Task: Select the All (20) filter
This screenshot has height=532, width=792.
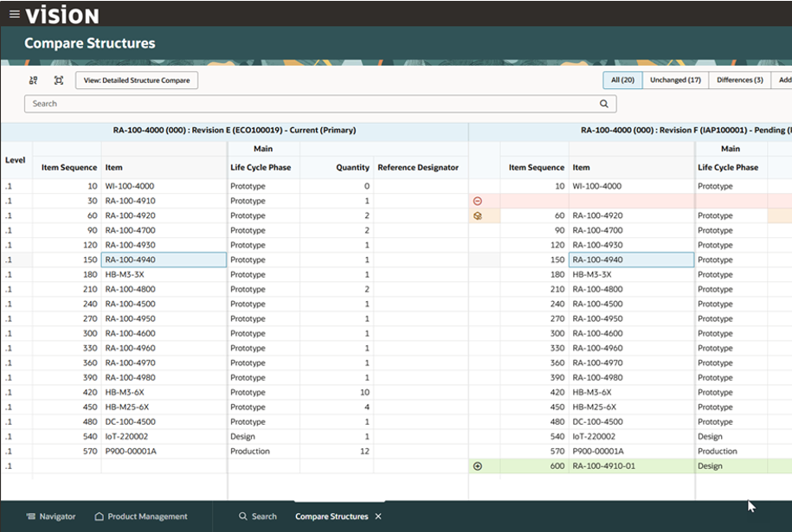Action: coord(622,80)
